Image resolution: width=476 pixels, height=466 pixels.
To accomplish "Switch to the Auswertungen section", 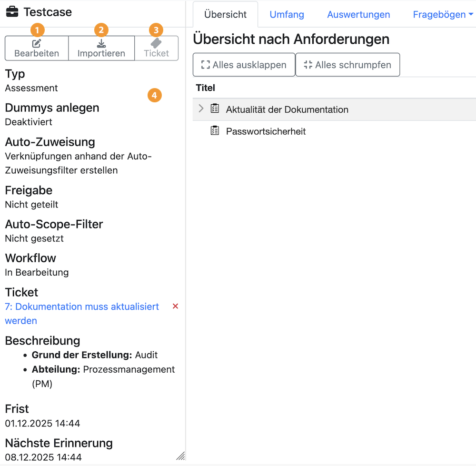I will (x=358, y=14).
